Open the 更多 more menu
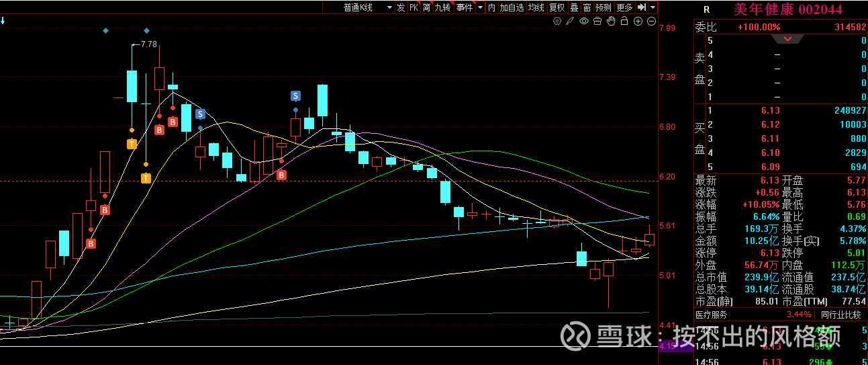This screenshot has width=868, height=365. click(624, 7)
